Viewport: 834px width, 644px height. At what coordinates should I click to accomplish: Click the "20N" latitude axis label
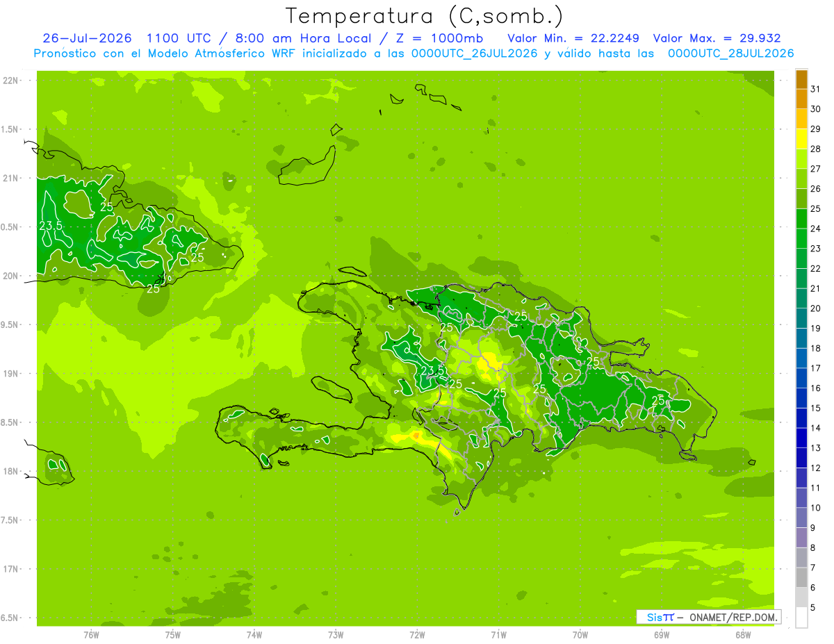point(12,276)
